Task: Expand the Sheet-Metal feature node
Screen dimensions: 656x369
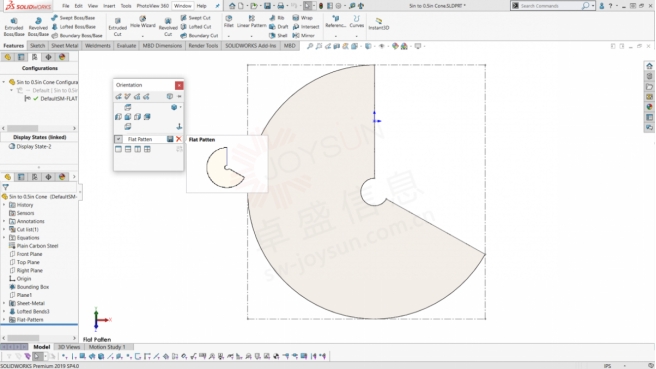Action: [x=4, y=303]
